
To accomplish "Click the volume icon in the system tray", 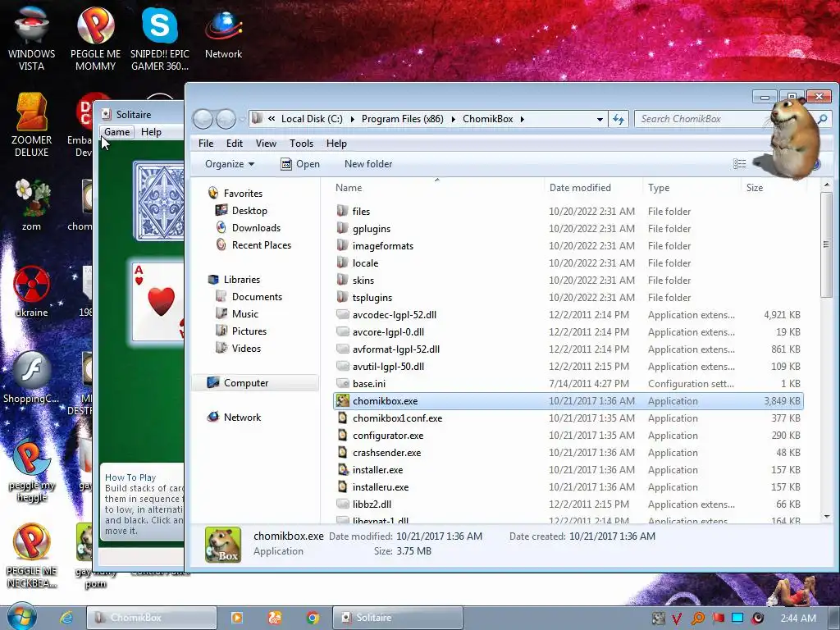I will tap(757, 619).
